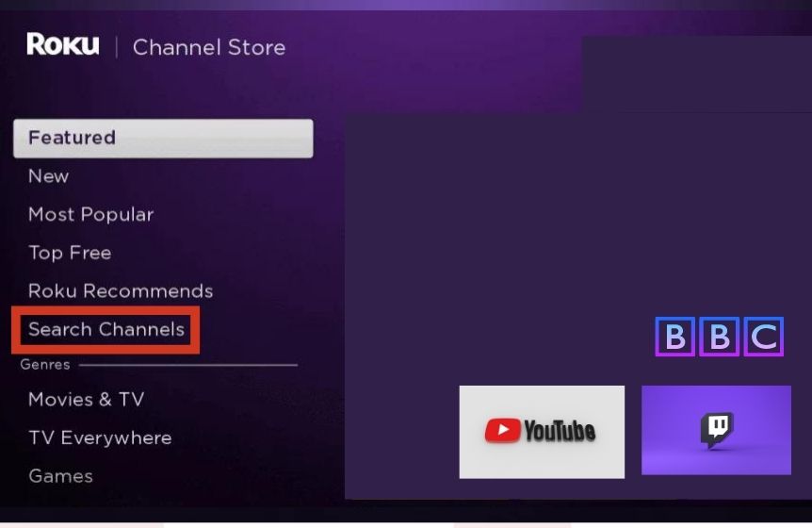Click the Roku logo
The height and width of the screenshot is (528, 812).
(x=63, y=44)
